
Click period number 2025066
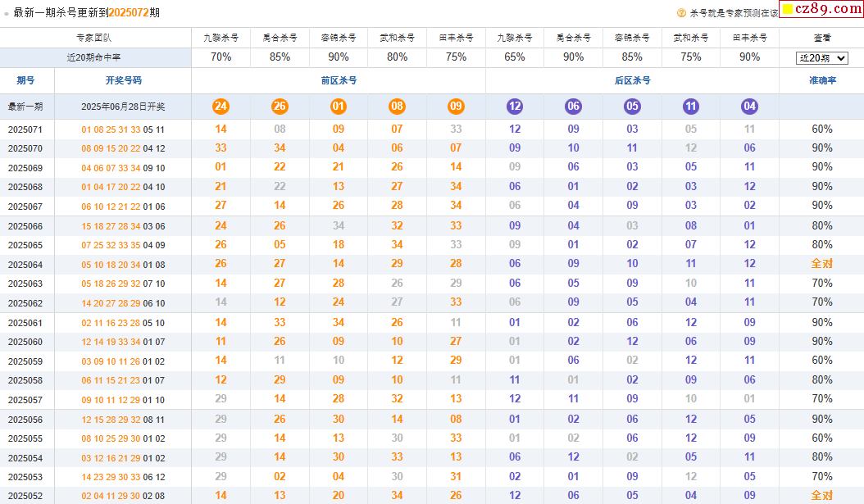pos(25,226)
